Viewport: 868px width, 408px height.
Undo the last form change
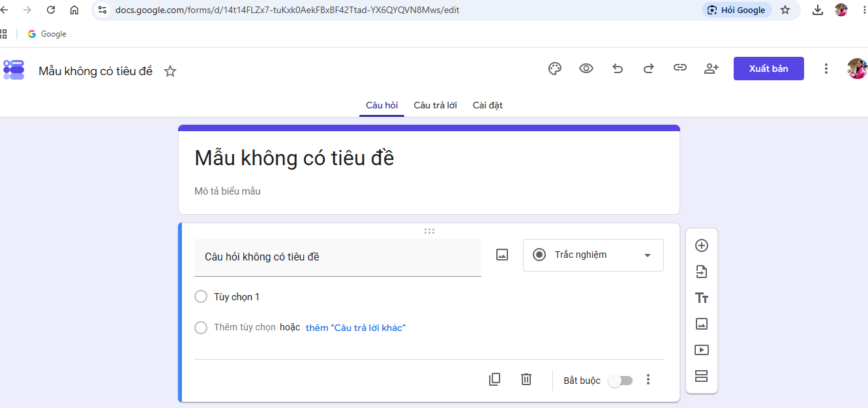(x=618, y=69)
